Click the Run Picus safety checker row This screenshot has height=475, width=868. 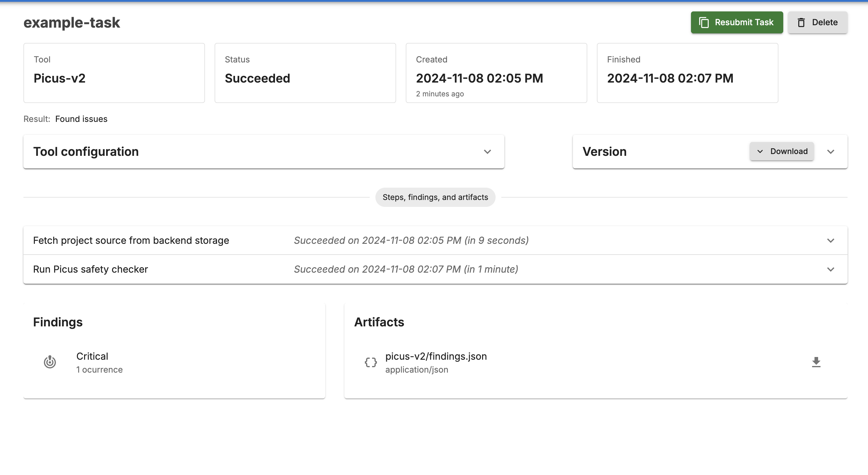click(x=90, y=269)
